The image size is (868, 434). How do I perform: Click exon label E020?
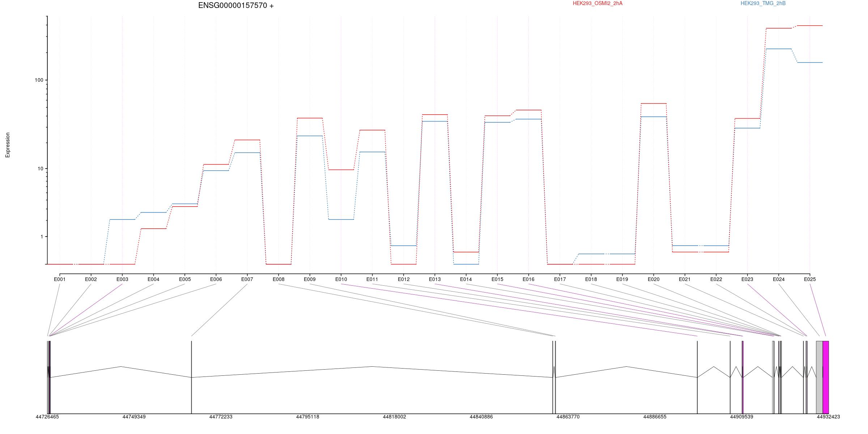click(654, 279)
